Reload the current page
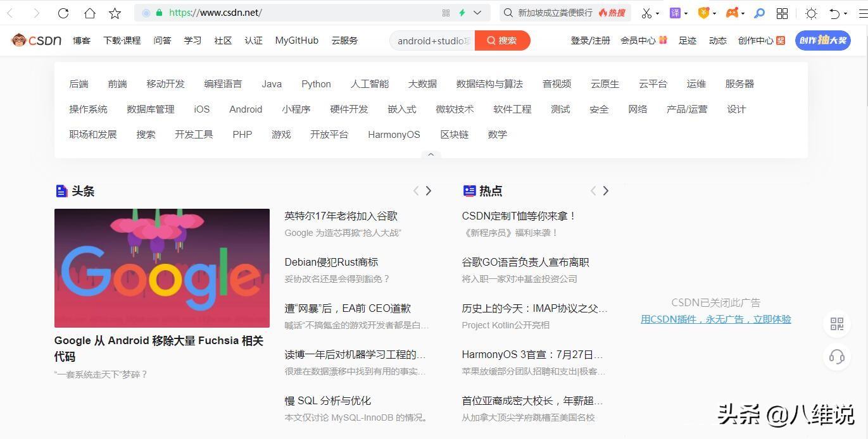This screenshot has width=868, height=439. pyautogui.click(x=63, y=13)
